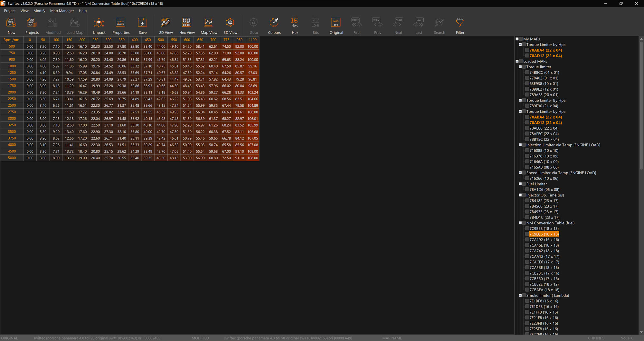Open the Modify menu
Viewport: 644px width, 341px height.
tap(39, 11)
